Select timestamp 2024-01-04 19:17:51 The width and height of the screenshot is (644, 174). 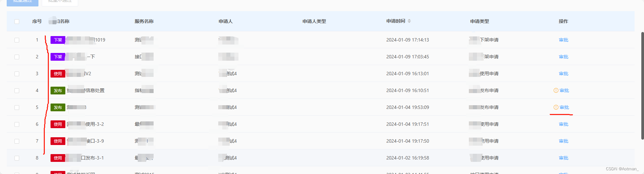click(408, 124)
